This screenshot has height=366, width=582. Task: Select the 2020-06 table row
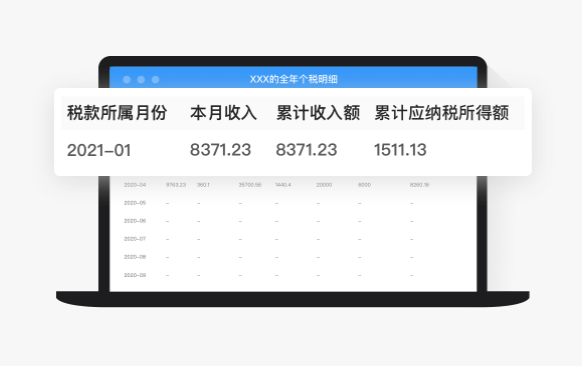click(293, 221)
